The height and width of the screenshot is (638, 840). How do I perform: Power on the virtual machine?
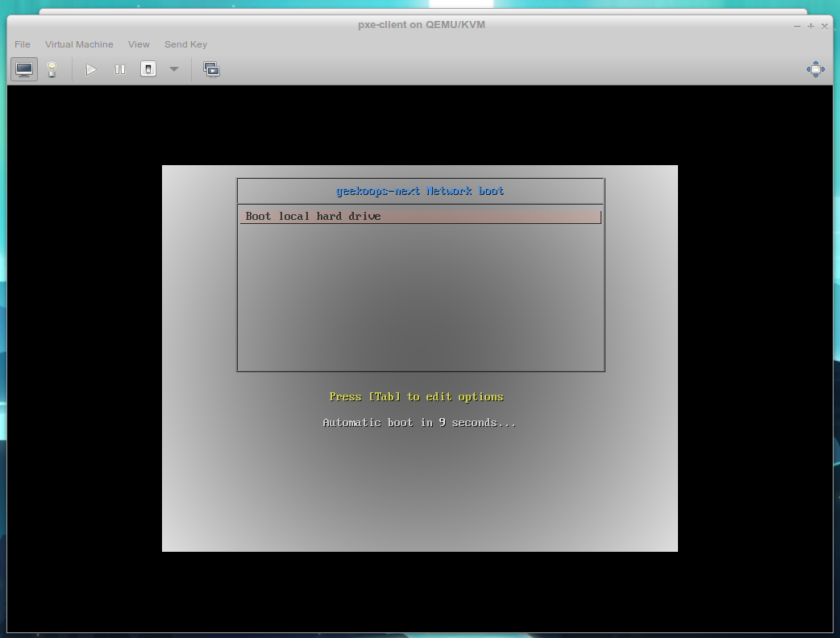91,69
